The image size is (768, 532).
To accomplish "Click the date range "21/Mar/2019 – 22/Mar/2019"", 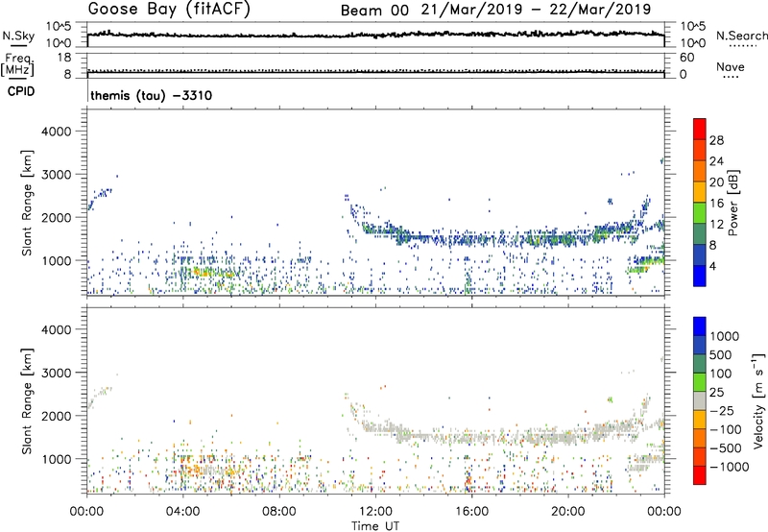I will pyautogui.click(x=536, y=10).
